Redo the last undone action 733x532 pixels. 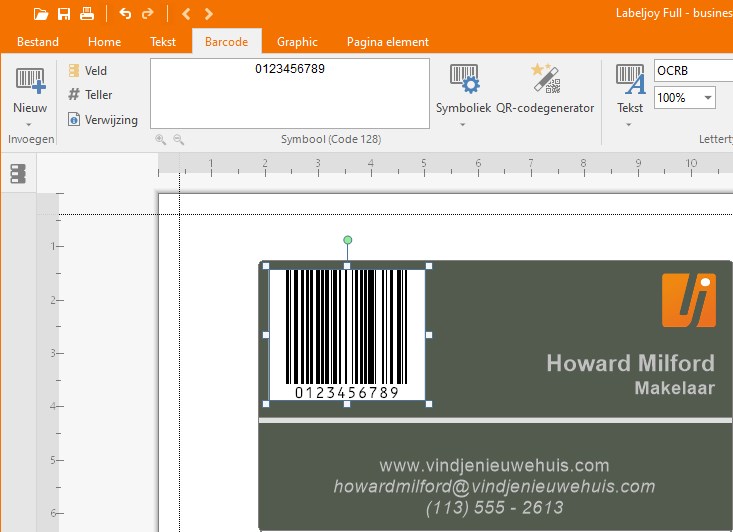point(148,14)
